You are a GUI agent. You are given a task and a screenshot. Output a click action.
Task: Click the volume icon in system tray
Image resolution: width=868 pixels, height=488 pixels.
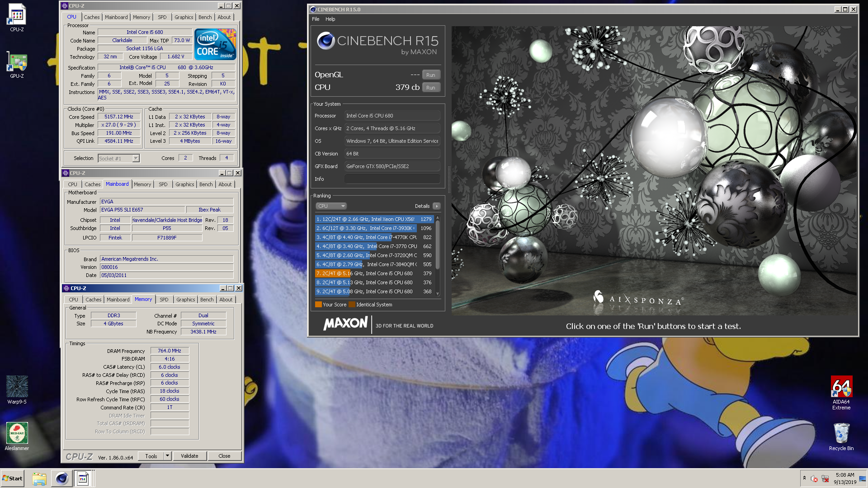click(814, 479)
